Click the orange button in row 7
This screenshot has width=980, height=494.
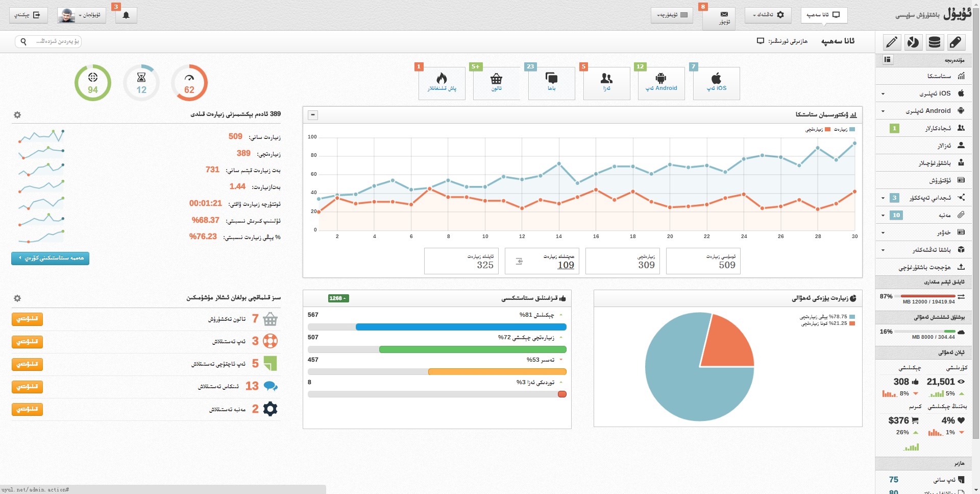coord(27,319)
